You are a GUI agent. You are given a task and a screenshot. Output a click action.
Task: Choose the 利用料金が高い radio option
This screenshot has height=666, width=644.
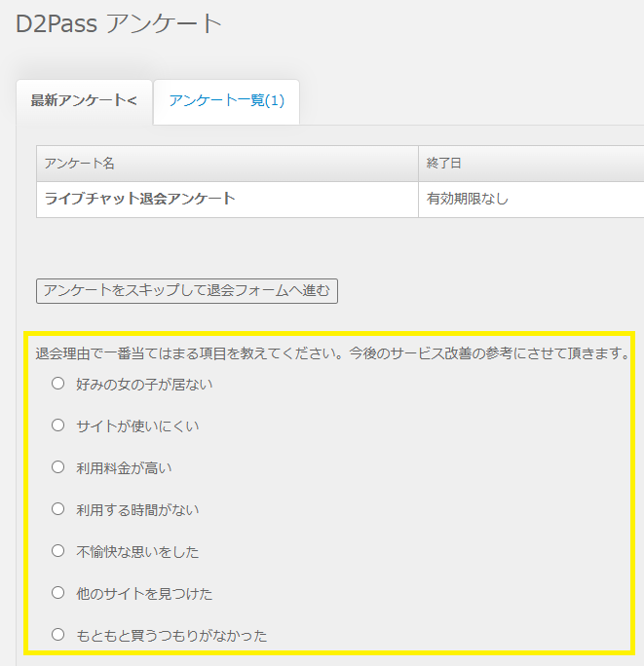click(x=57, y=467)
